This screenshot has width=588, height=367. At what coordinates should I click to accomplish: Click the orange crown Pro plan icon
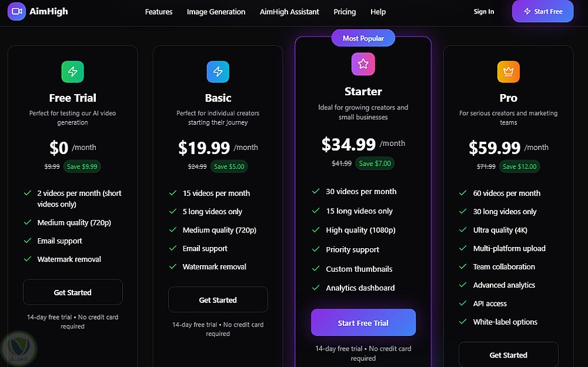coord(508,72)
